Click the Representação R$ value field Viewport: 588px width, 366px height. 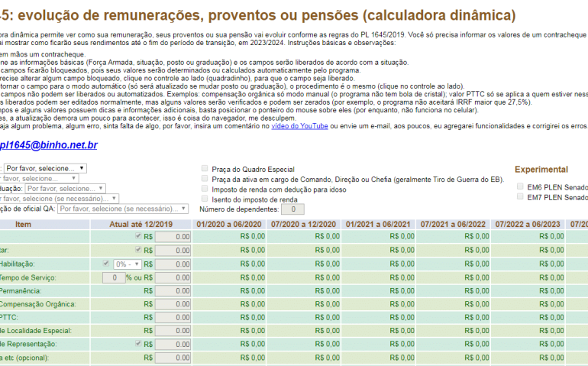173,345
